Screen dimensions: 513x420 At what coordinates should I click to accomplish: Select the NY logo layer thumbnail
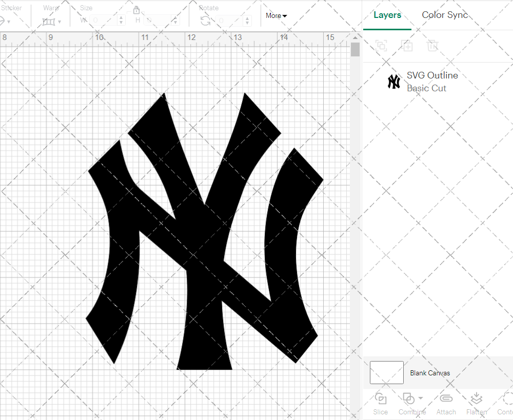pyautogui.click(x=394, y=82)
